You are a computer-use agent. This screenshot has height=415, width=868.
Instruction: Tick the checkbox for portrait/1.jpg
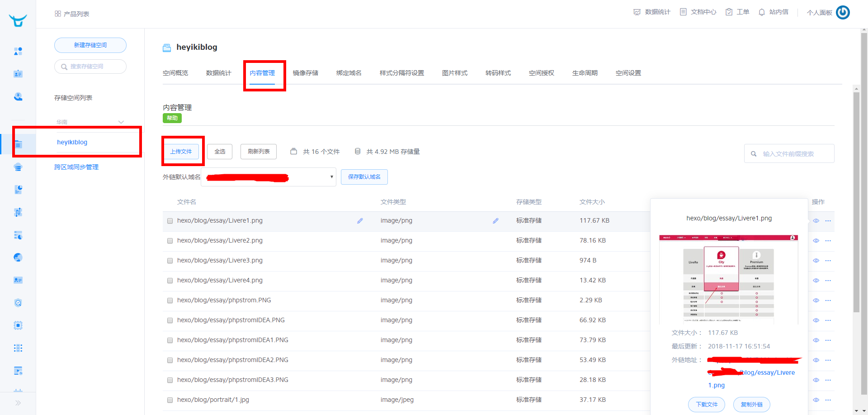(170, 400)
